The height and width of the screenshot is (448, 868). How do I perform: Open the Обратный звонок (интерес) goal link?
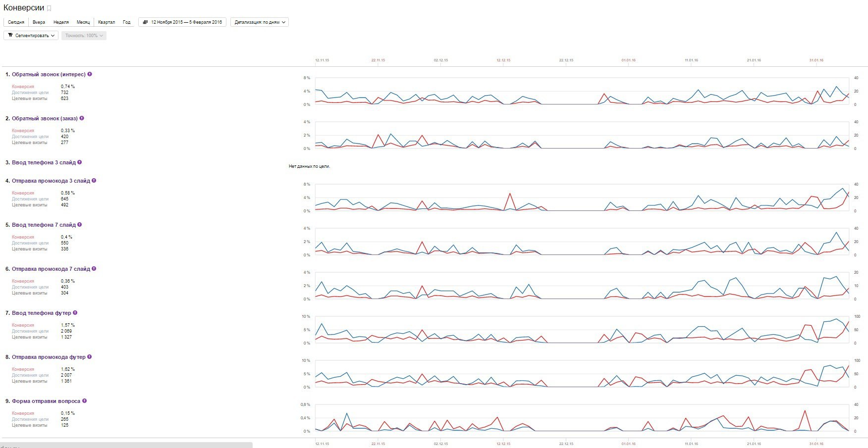coord(49,74)
